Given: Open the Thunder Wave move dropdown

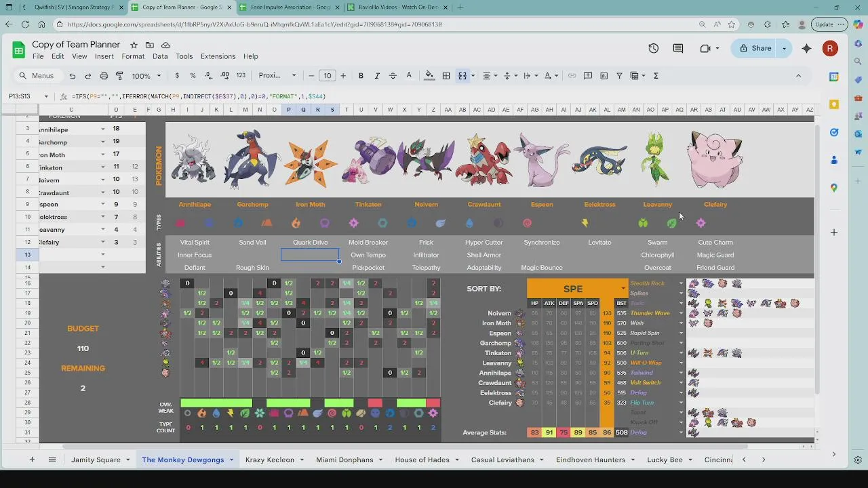Looking at the screenshot, I should 681,313.
